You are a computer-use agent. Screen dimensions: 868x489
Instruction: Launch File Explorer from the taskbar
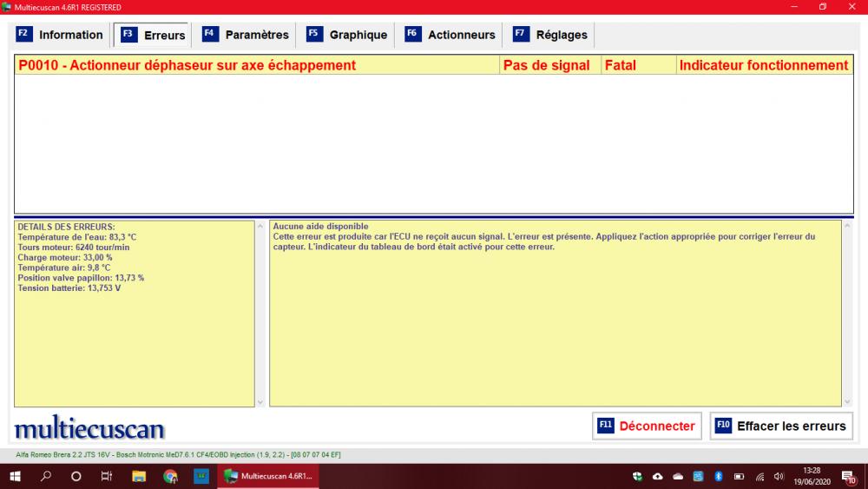[139, 476]
